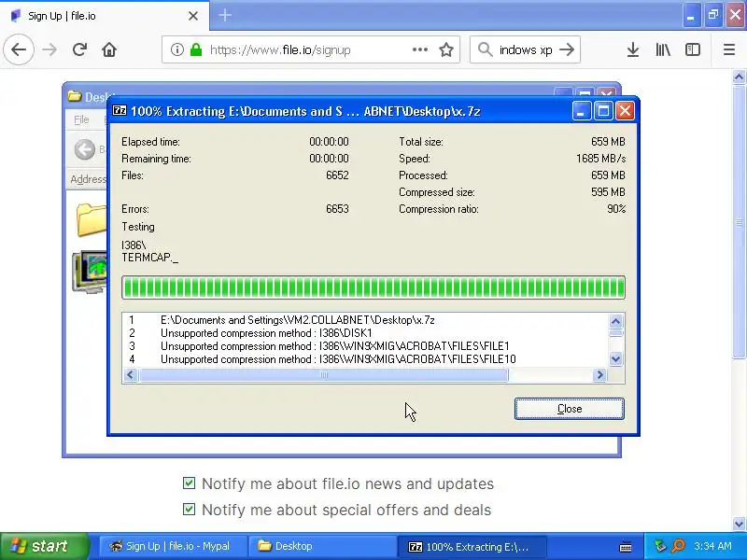Click the search magnifier icon
Viewport: 747px width, 560px height.
(x=485, y=49)
